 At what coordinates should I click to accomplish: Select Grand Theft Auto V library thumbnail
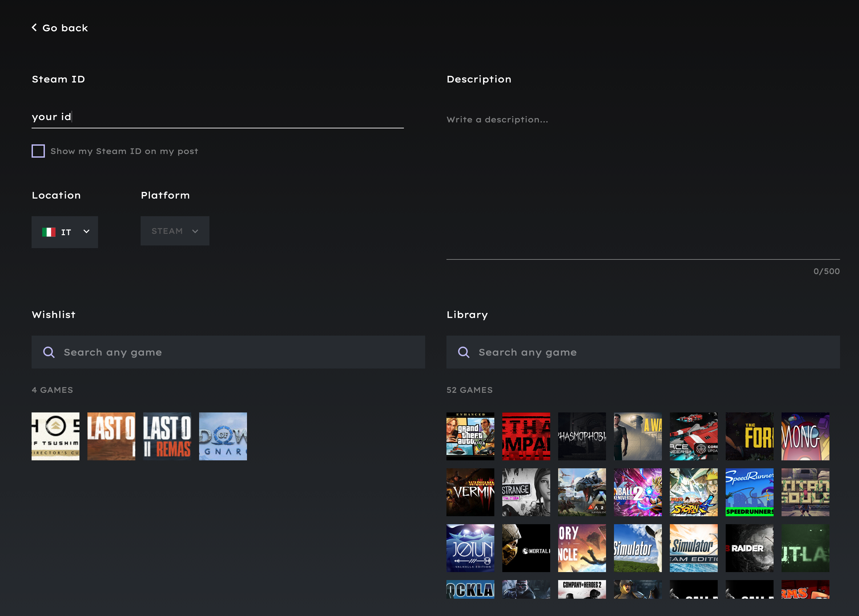[470, 436]
